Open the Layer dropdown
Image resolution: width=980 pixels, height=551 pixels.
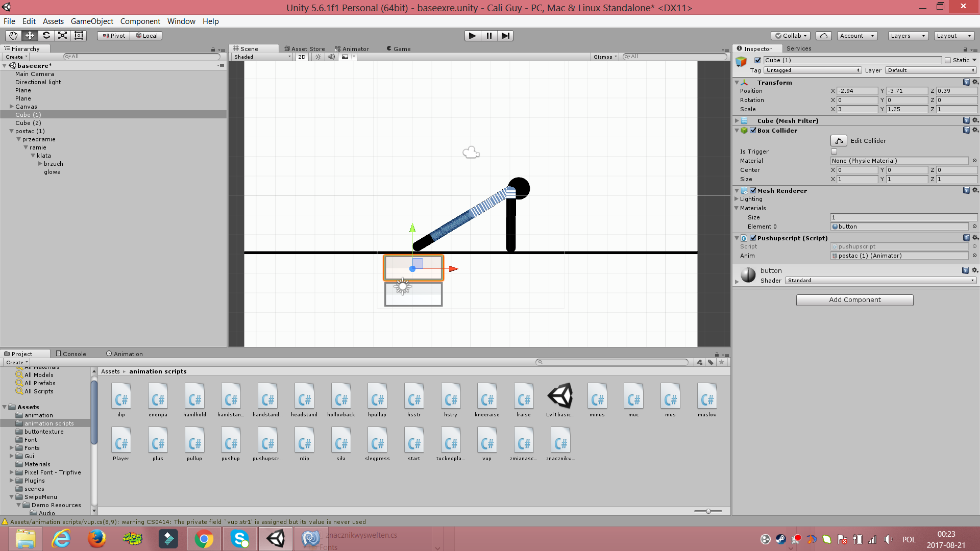[x=931, y=70]
